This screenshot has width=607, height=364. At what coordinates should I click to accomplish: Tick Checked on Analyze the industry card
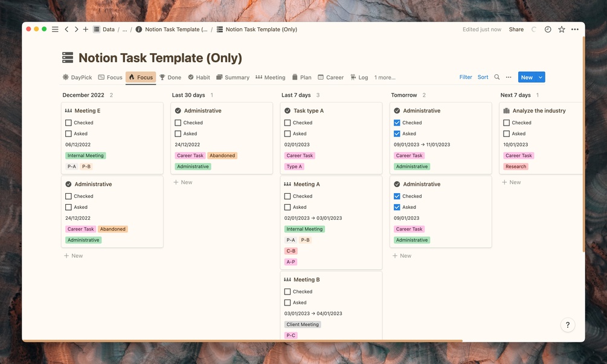pyautogui.click(x=506, y=123)
